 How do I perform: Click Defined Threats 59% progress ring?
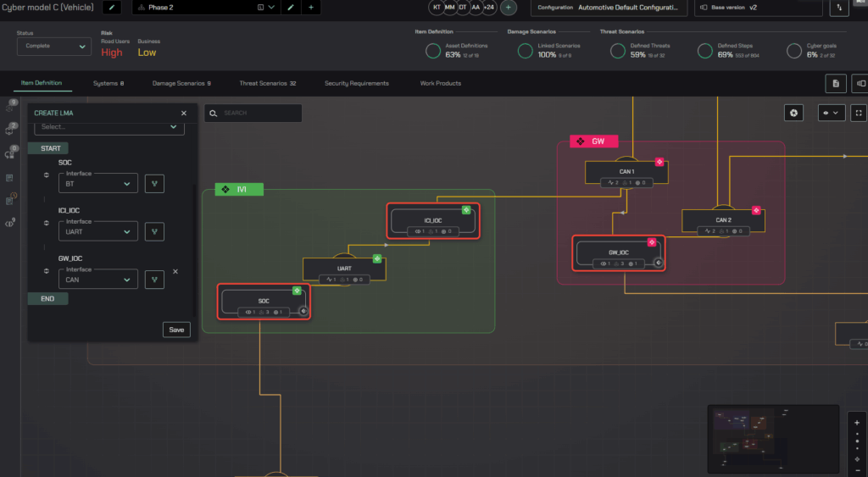point(618,51)
